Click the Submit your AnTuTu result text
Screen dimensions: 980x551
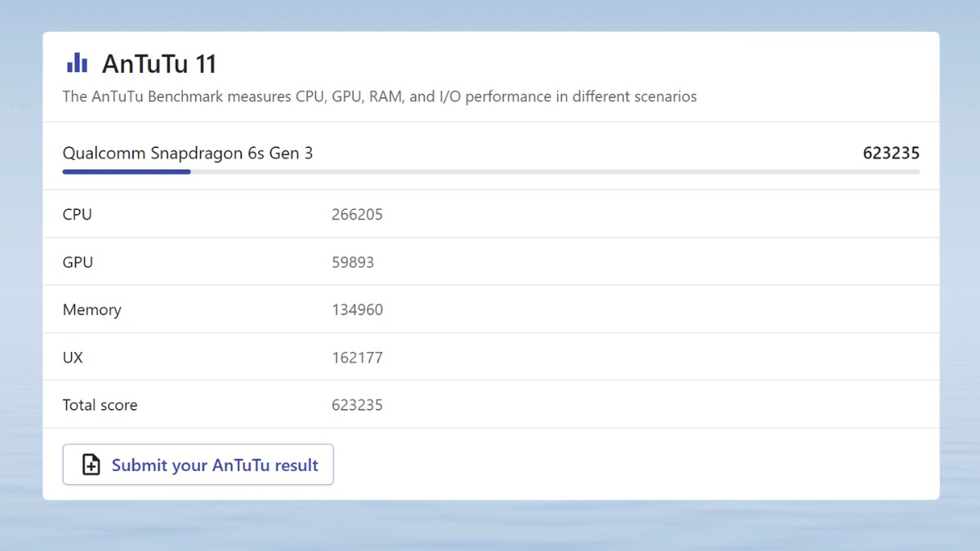215,465
